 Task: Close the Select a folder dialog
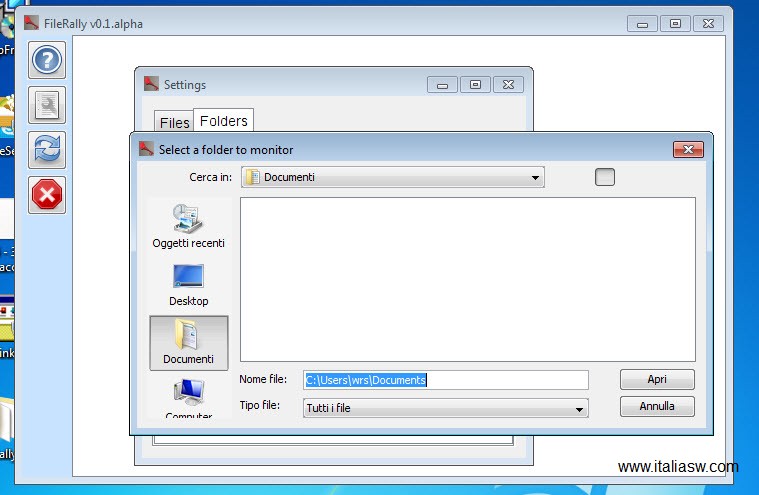pos(688,150)
